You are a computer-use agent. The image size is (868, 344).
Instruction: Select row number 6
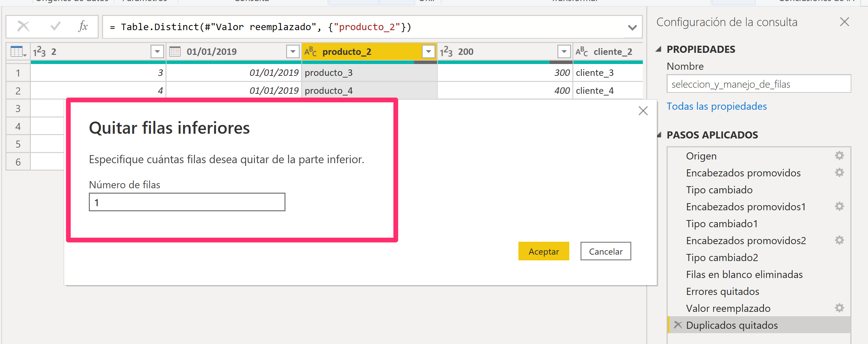[x=18, y=162]
